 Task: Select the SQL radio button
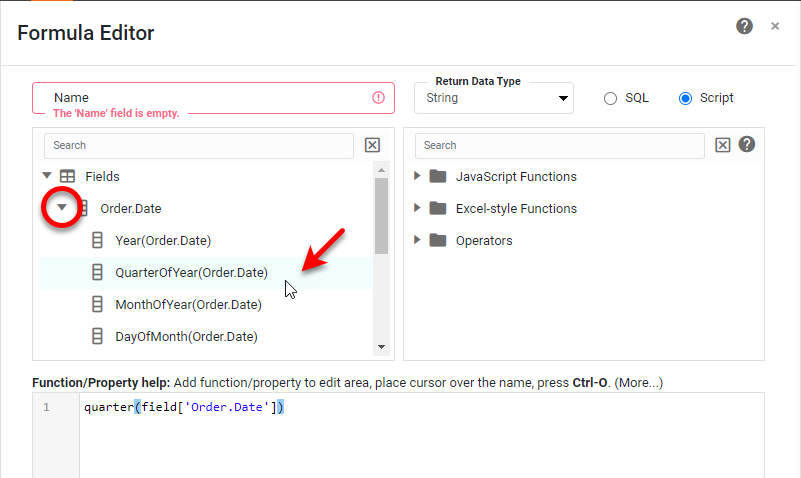coord(610,98)
